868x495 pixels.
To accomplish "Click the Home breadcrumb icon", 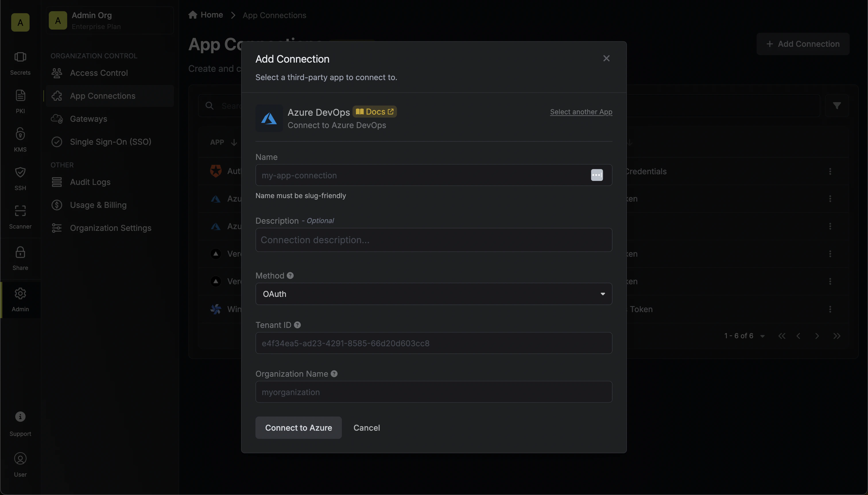I will [x=193, y=15].
